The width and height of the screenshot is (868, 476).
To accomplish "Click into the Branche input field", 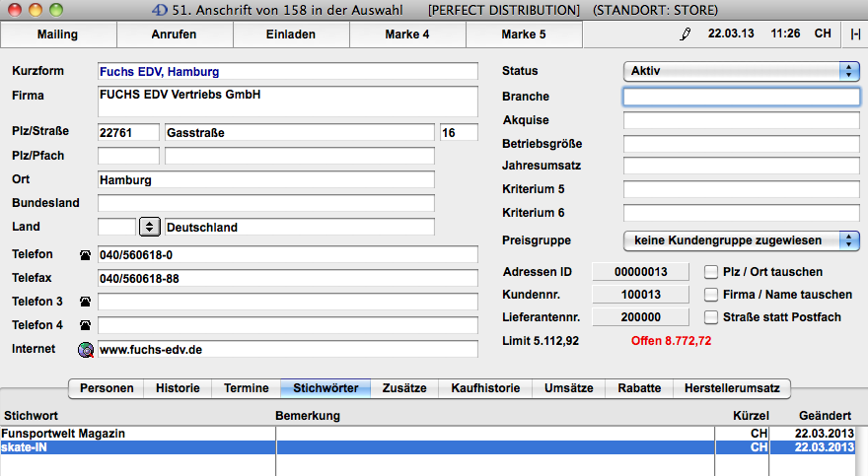I will 741,97.
